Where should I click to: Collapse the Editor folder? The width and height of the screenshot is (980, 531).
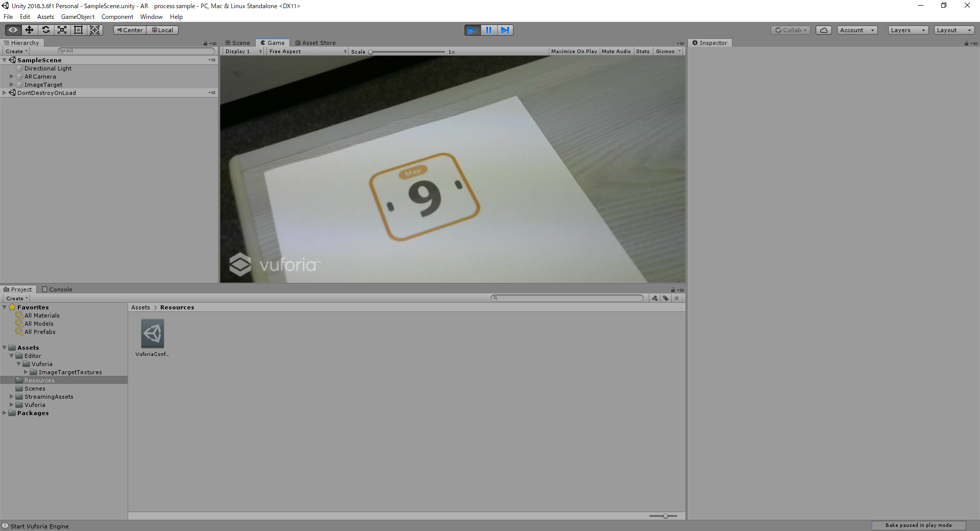[x=11, y=356]
